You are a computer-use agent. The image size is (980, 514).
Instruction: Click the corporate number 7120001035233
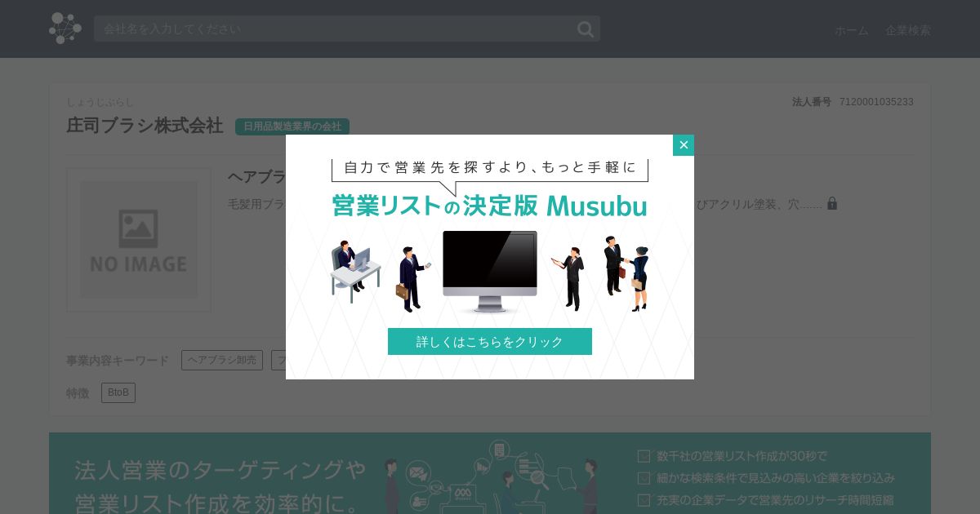pyautogui.click(x=876, y=102)
